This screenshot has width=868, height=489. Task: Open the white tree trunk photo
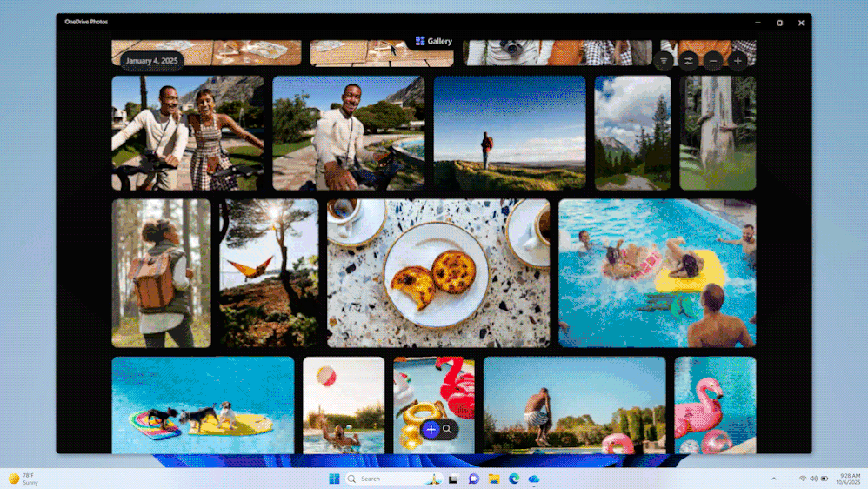click(718, 133)
